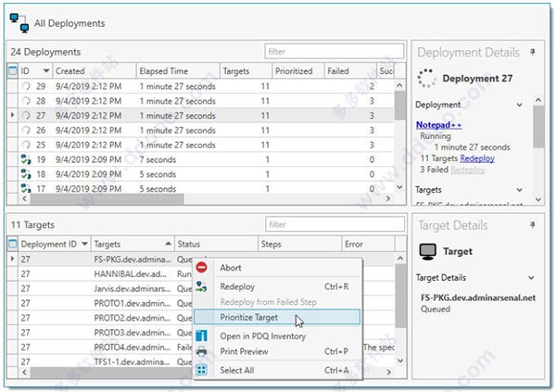Click up arrow of Deployment Details scrollbar
The image size is (556, 392).
(538, 100)
